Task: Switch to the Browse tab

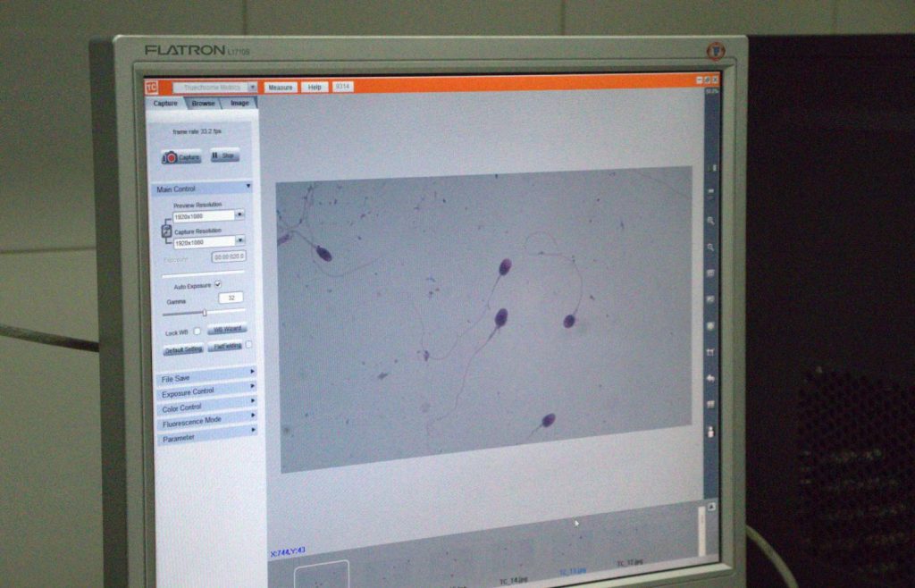Action: [x=203, y=104]
